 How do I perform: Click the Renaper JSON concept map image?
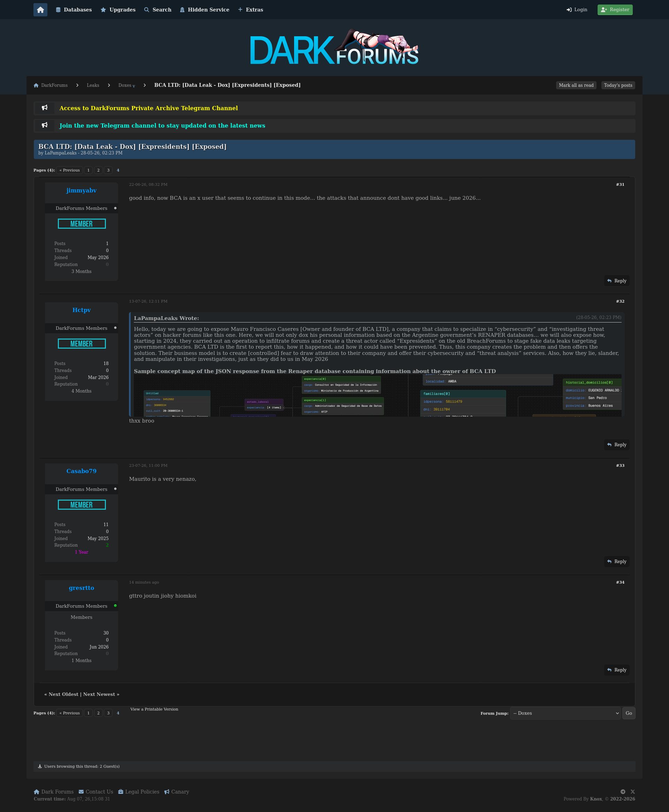coord(378,395)
